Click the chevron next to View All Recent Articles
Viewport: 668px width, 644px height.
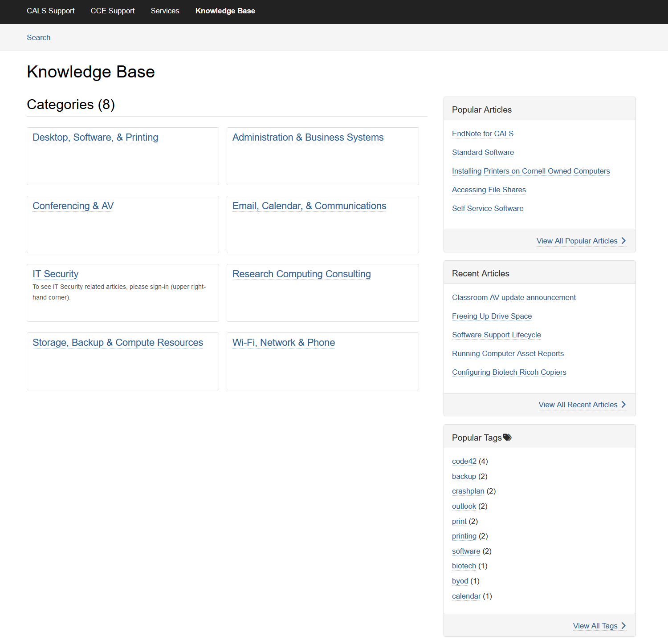[x=623, y=404]
